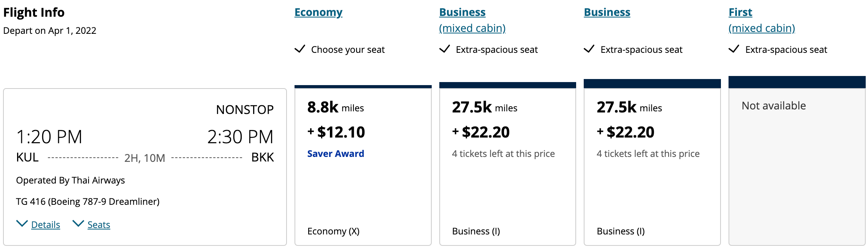
Task: Click the checkmark beside Choose your seat
Action: [x=300, y=49]
